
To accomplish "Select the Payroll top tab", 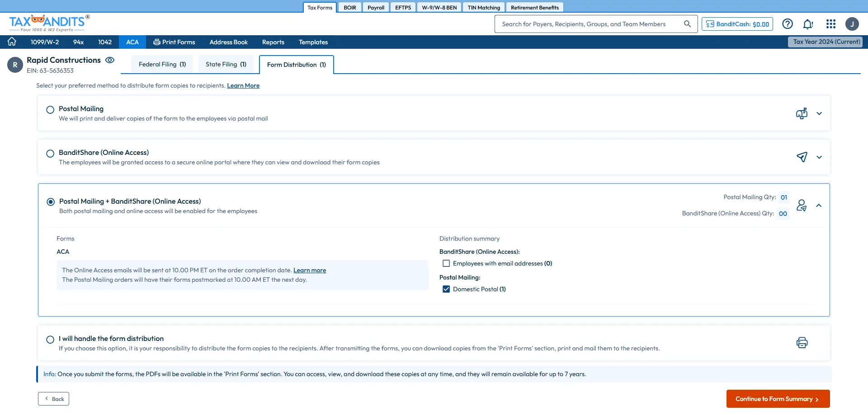I will pos(376,8).
